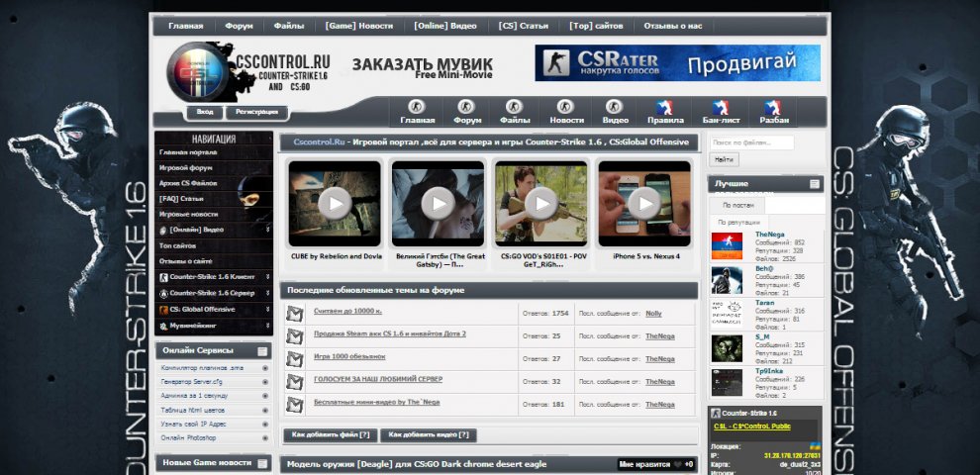
Task: Switch to the 'По репутации' tab
Action: (738, 223)
